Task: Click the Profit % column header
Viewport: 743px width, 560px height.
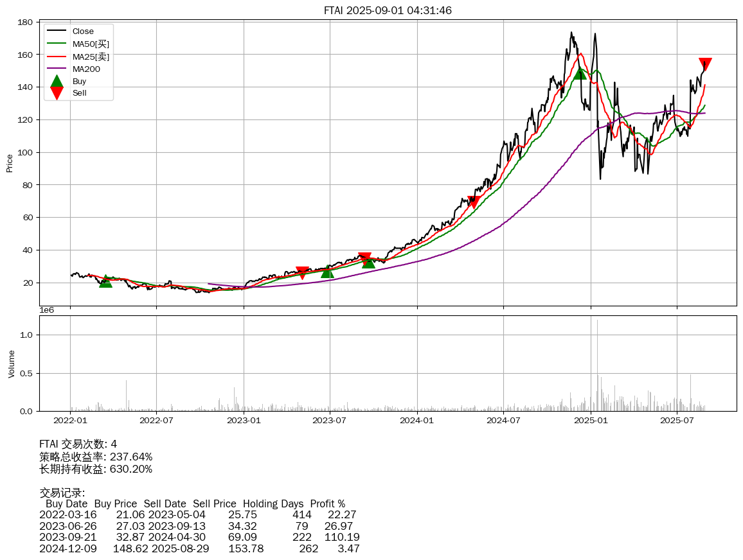Action: click(x=327, y=503)
